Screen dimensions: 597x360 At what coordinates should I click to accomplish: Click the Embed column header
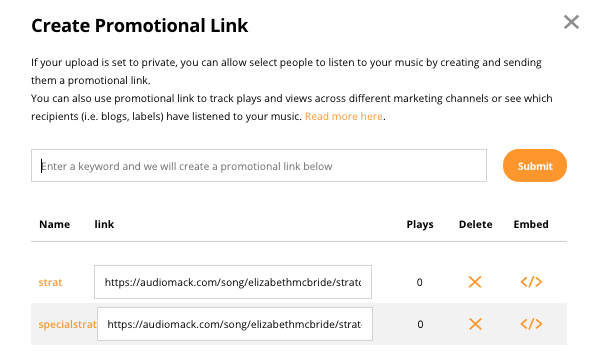coord(531,224)
